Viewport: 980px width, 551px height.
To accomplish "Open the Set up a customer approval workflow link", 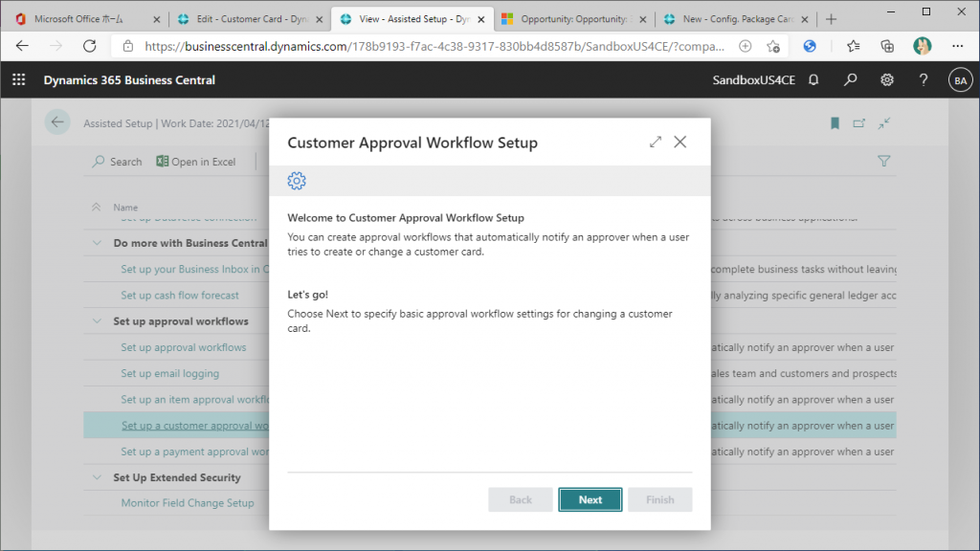I will (195, 426).
